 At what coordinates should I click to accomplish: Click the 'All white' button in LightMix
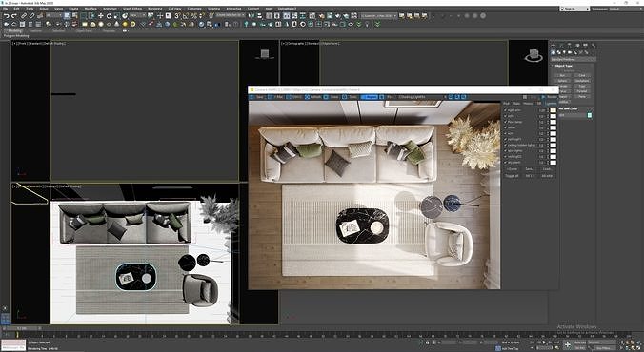point(547,176)
